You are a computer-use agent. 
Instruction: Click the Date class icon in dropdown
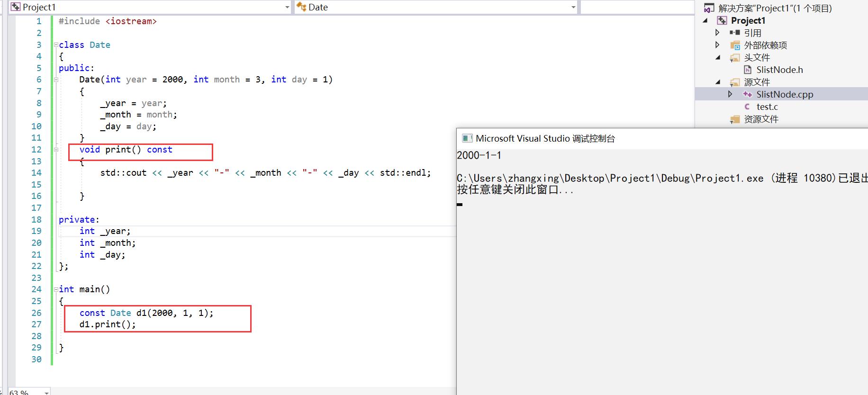[301, 7]
